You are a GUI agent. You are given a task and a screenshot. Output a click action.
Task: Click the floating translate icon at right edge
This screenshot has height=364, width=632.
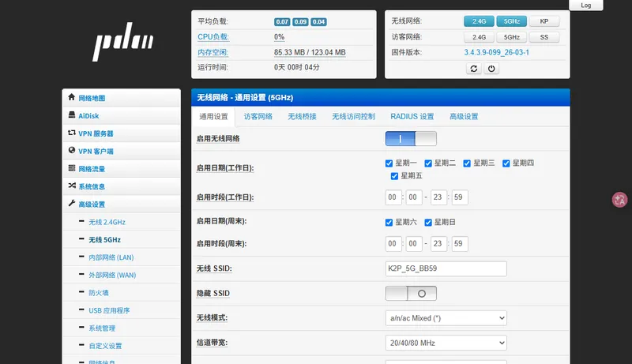pyautogui.click(x=620, y=200)
